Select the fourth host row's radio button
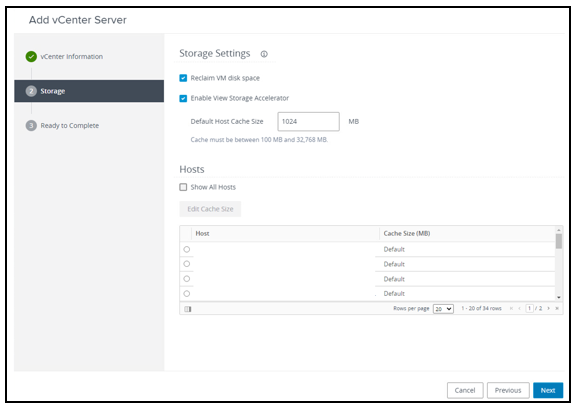The width and height of the screenshot is (576, 408). pyautogui.click(x=187, y=293)
